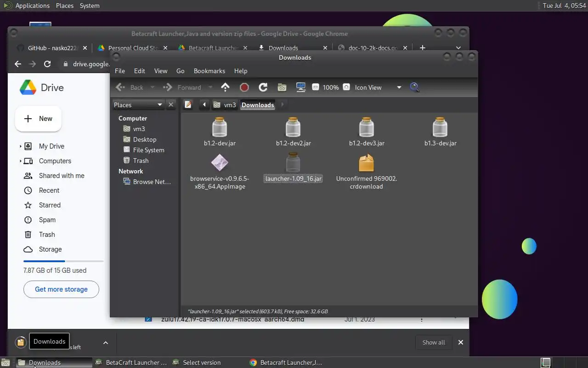Open Trash in the file manager sidebar
The width and height of the screenshot is (588, 368).
click(x=141, y=161)
